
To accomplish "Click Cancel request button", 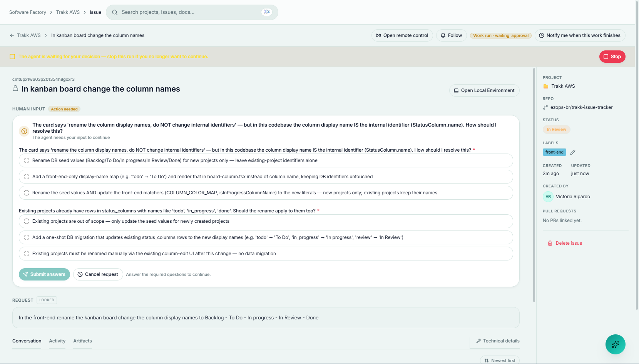I will coord(98,274).
